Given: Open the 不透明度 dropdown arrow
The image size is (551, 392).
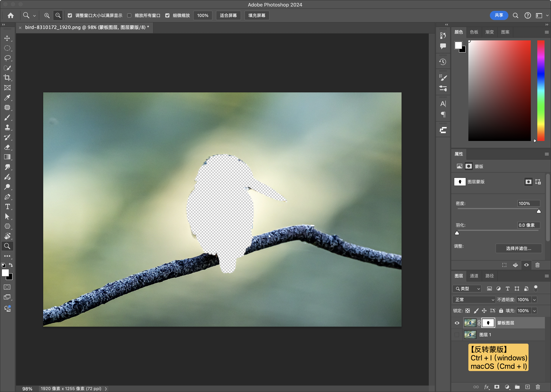Looking at the screenshot, I should click(x=534, y=300).
